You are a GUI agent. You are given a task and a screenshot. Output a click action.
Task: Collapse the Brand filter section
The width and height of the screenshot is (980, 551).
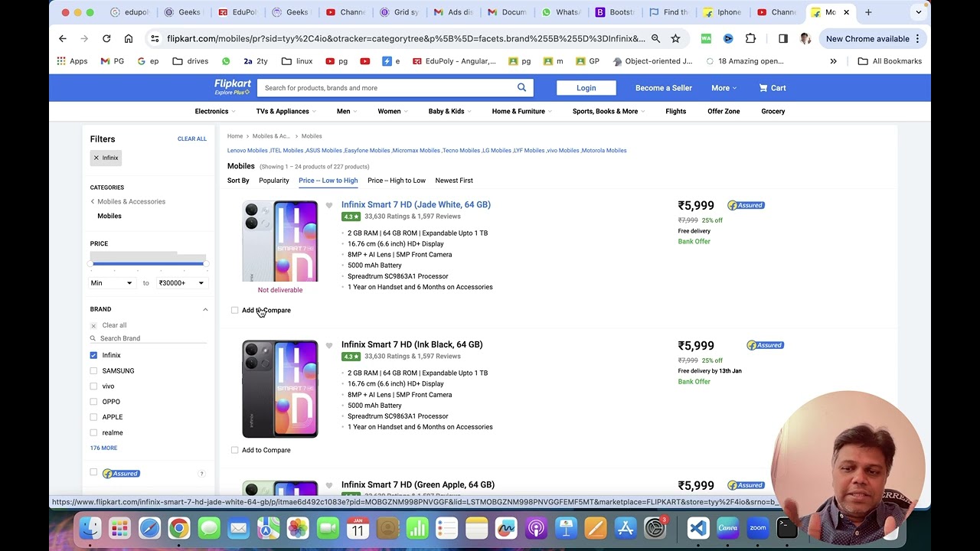click(205, 309)
